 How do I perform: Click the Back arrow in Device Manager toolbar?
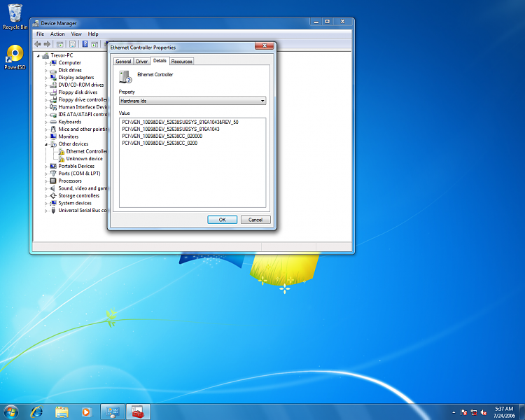[38, 44]
